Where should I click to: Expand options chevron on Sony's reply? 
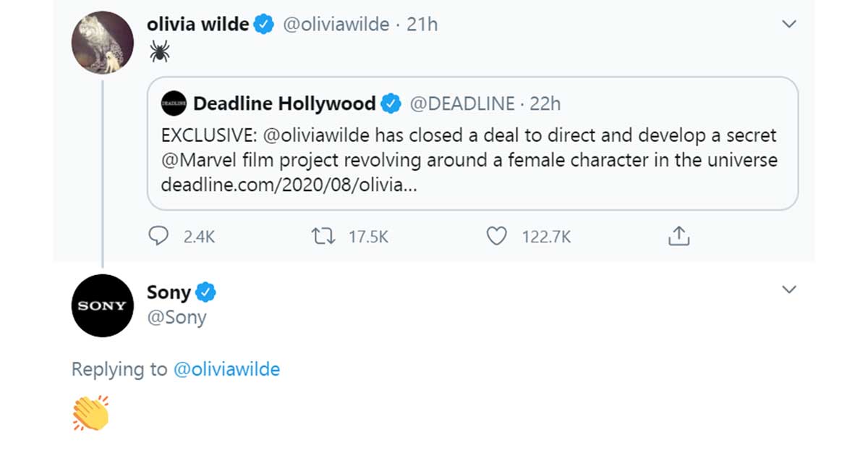(789, 290)
